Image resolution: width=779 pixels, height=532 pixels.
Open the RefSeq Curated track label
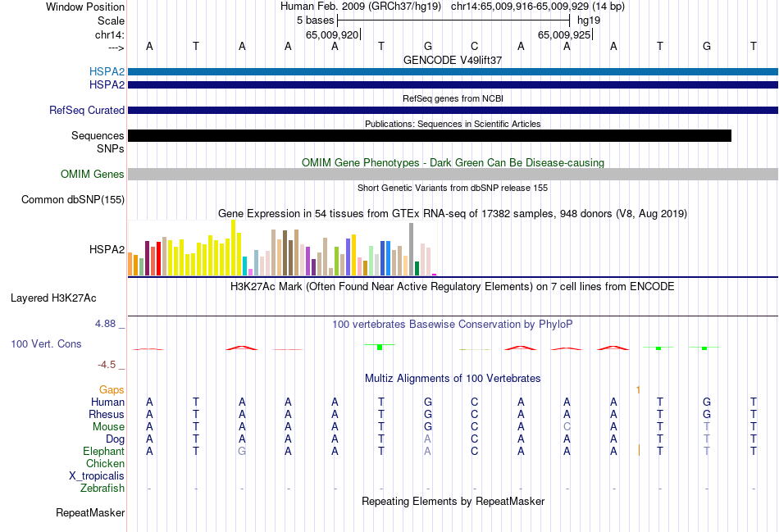click(x=87, y=111)
